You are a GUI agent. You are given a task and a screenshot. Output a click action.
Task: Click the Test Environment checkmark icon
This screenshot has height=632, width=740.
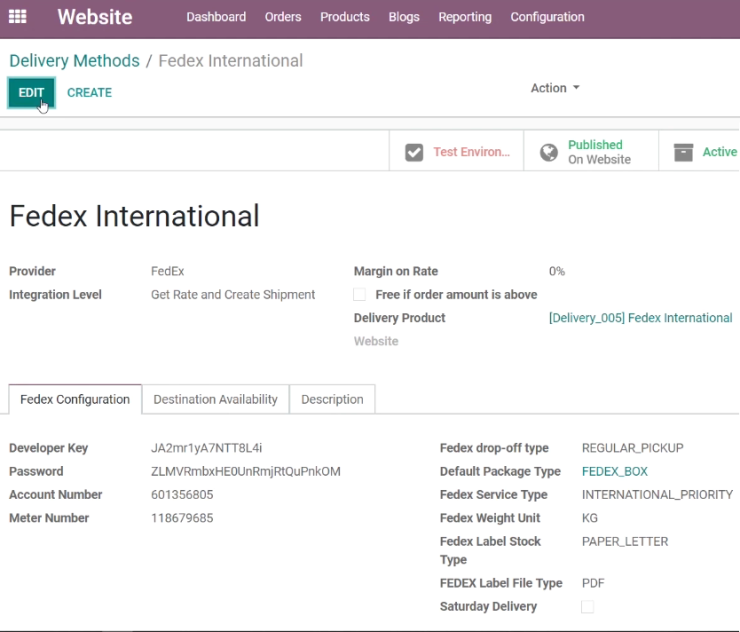tap(414, 152)
